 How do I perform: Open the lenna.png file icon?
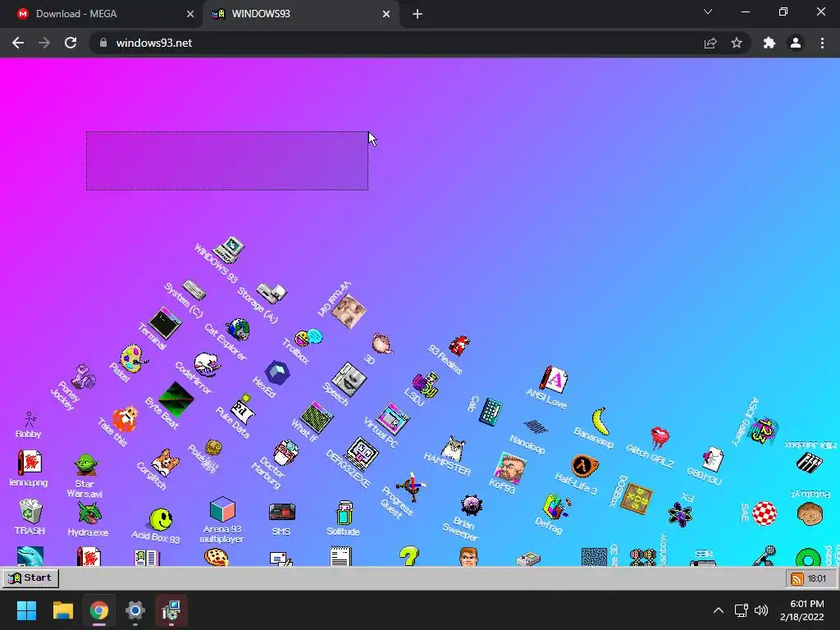pos(30,463)
